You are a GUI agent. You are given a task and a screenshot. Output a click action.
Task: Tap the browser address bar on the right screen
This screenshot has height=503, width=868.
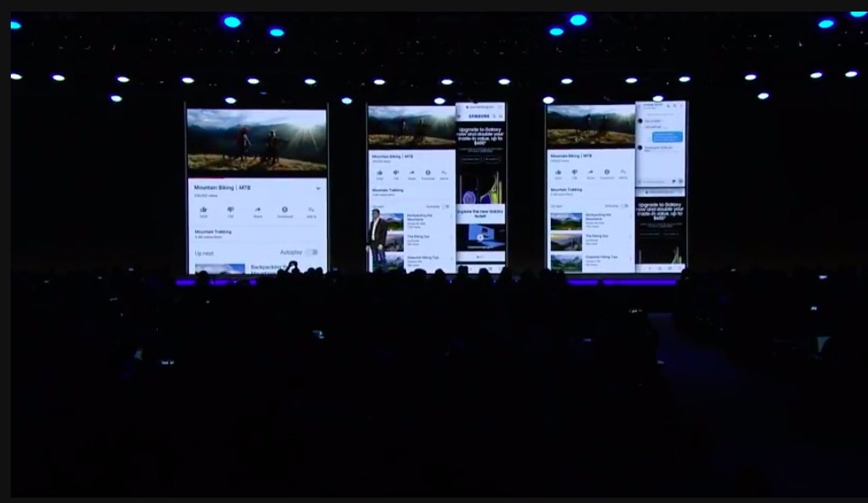click(x=658, y=192)
